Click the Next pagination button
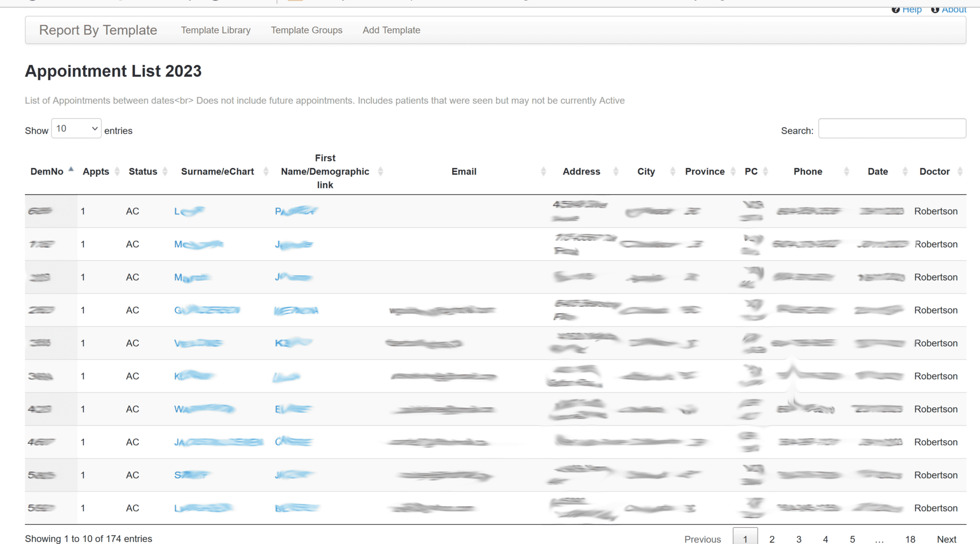 [946, 539]
